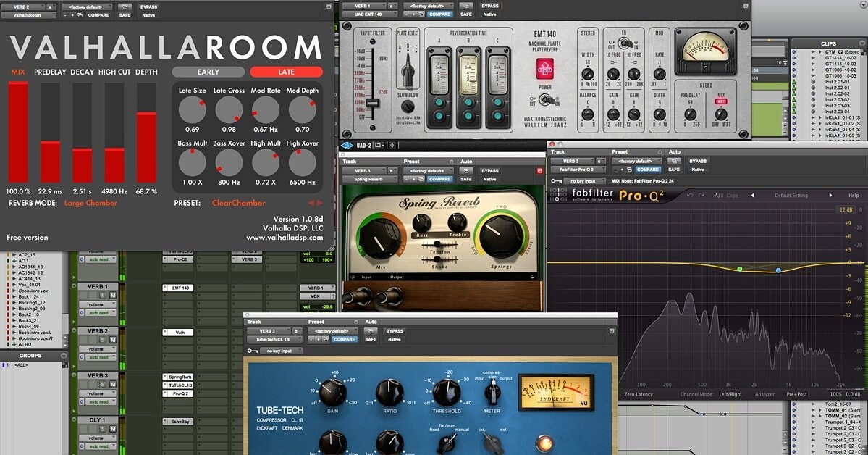Screen dimensions: 868x455
Task: Open the Help menu in FabFilter Pro-Q 2
Action: click(x=852, y=196)
